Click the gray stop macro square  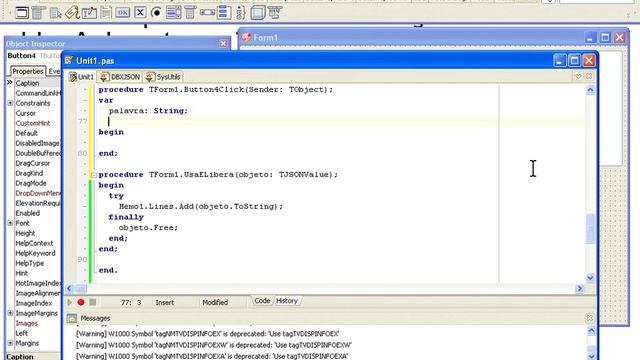tap(93, 302)
